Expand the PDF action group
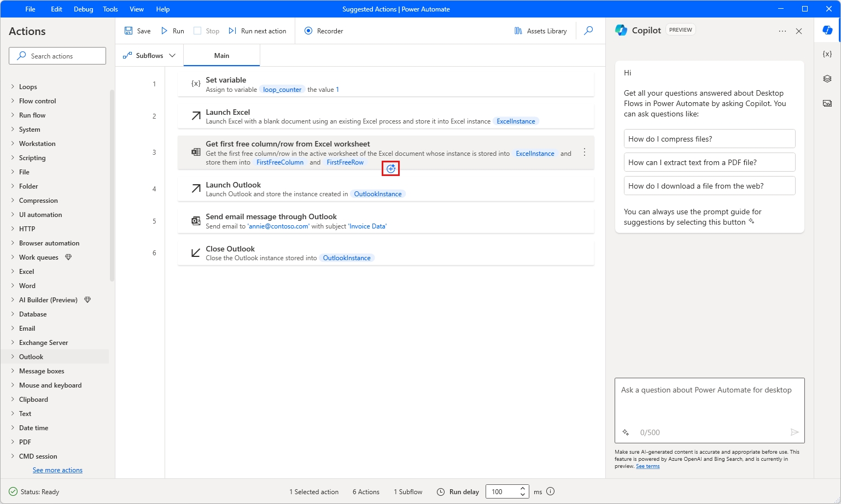This screenshot has width=841, height=504. 13,442
